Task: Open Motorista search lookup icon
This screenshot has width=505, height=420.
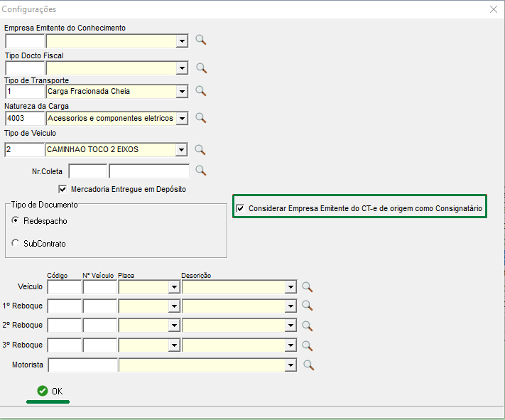Action: tap(309, 365)
